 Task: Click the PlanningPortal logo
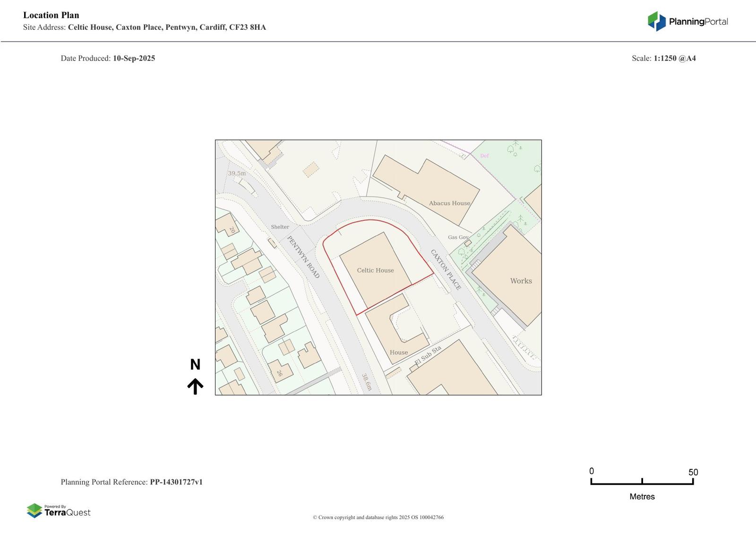pyautogui.click(x=687, y=21)
